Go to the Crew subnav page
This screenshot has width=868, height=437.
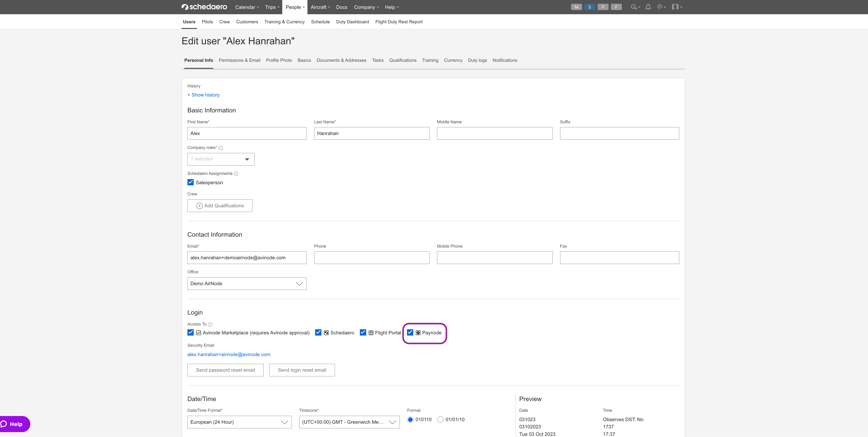[x=224, y=22]
